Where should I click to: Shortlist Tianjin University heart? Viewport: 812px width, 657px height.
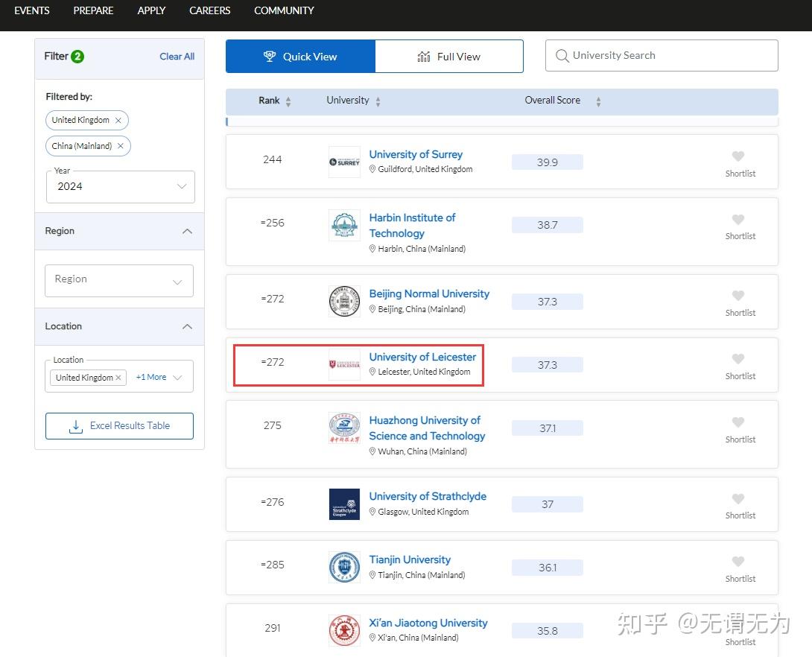(x=738, y=561)
